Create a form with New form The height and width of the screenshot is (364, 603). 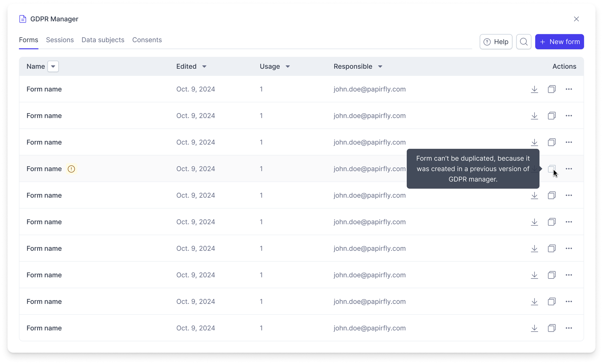[560, 42]
